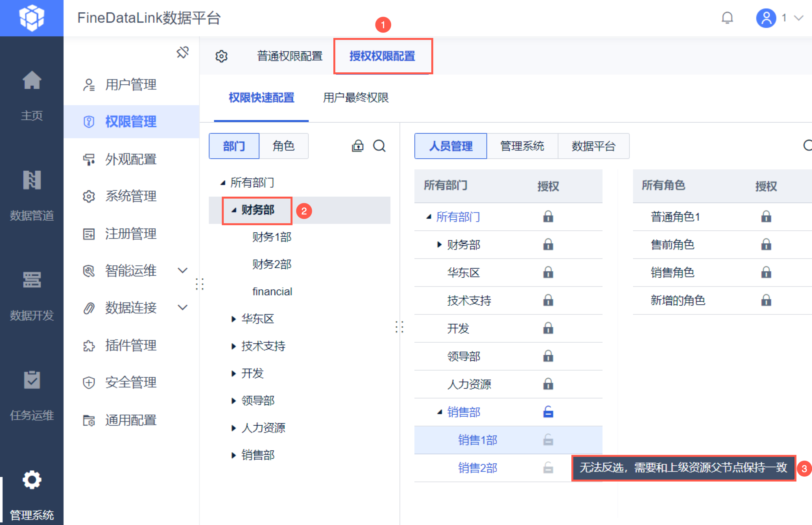The image size is (812, 525).
Task: Switch to 用户最终权限 tab
Action: pos(355,98)
